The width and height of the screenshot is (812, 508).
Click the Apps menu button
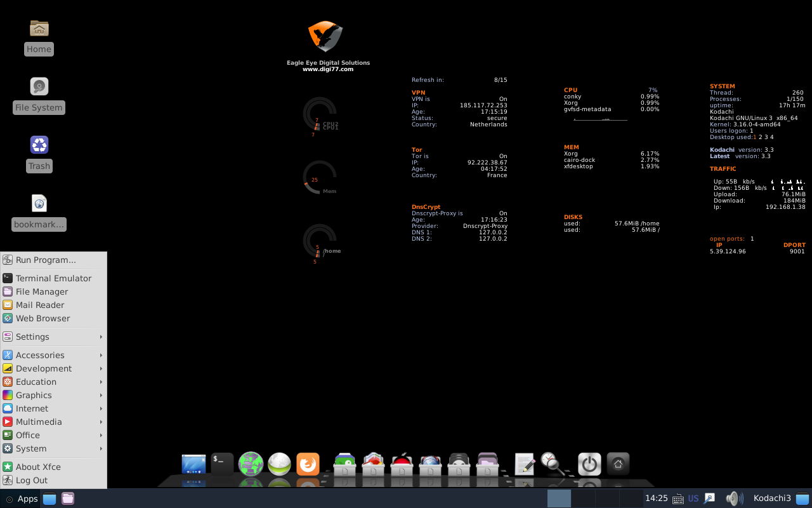point(22,498)
